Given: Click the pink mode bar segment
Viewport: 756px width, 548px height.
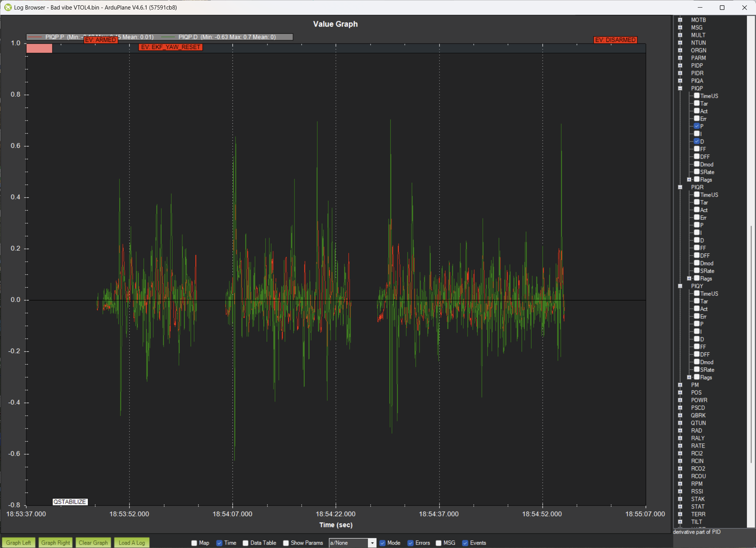Looking at the screenshot, I should click(x=39, y=48).
